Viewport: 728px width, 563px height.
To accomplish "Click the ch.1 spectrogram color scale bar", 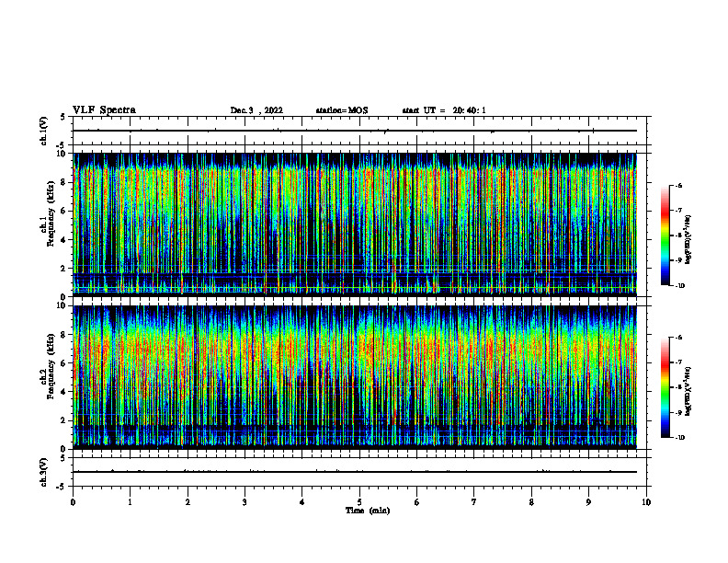I will tap(665, 236).
